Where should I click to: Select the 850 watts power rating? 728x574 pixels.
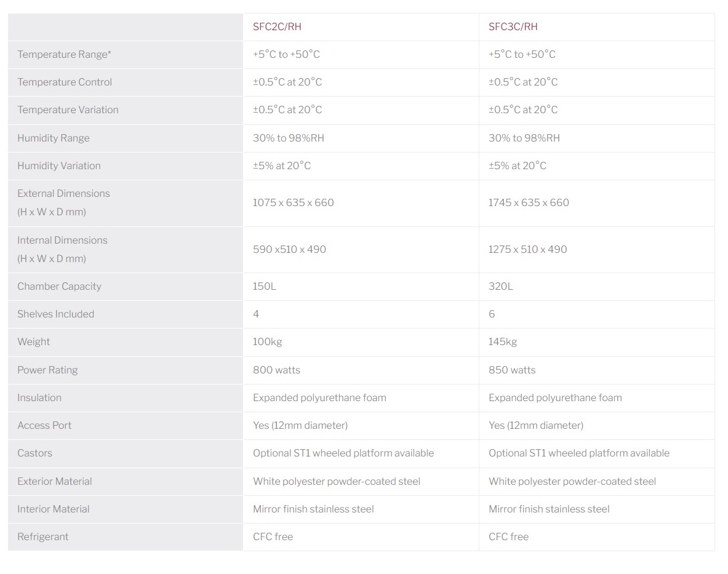pyautogui.click(x=512, y=370)
